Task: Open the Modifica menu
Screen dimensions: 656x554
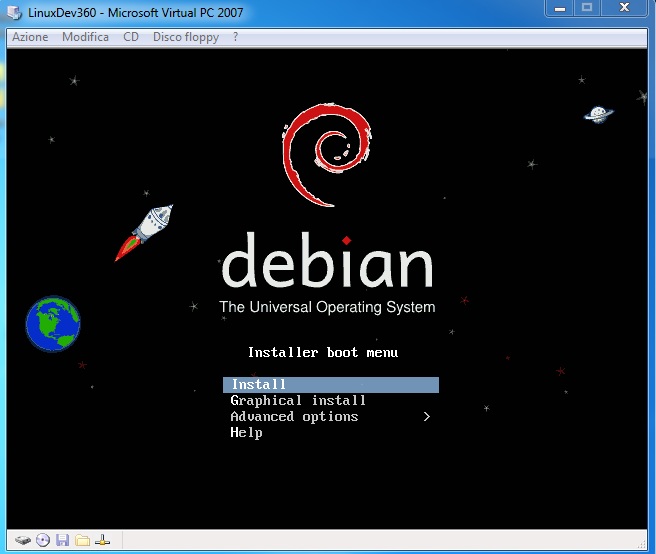Action: (85, 37)
